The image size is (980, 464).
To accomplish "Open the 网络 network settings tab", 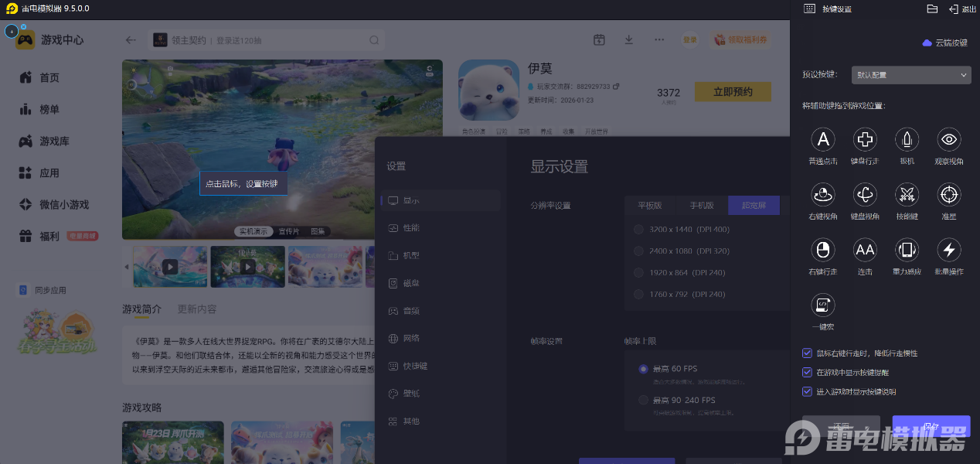I will coord(441,338).
